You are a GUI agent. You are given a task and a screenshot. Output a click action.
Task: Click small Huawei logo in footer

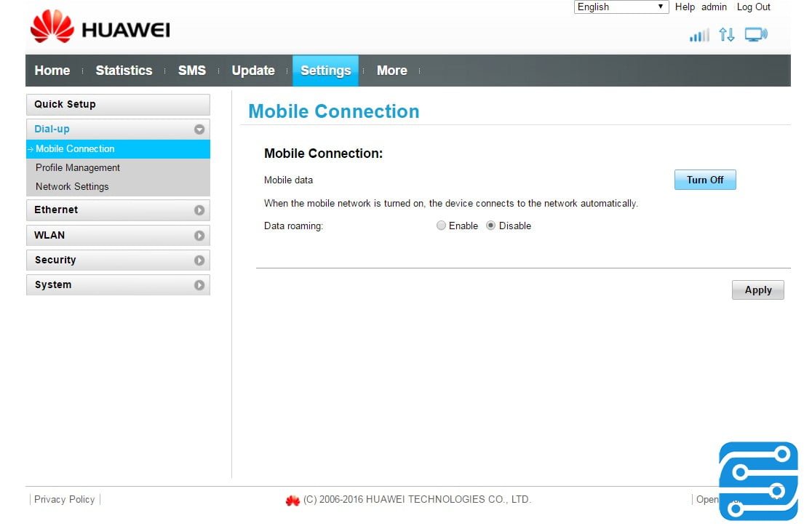(292, 501)
